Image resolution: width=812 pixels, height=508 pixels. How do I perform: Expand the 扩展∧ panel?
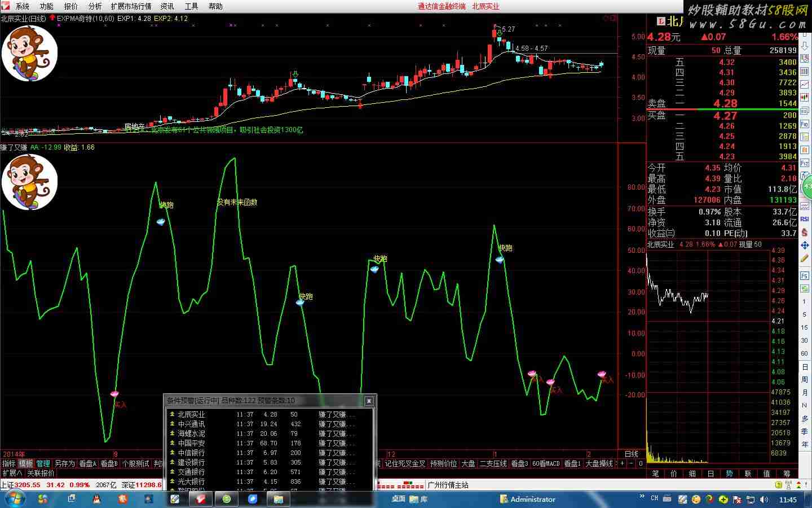12,473
